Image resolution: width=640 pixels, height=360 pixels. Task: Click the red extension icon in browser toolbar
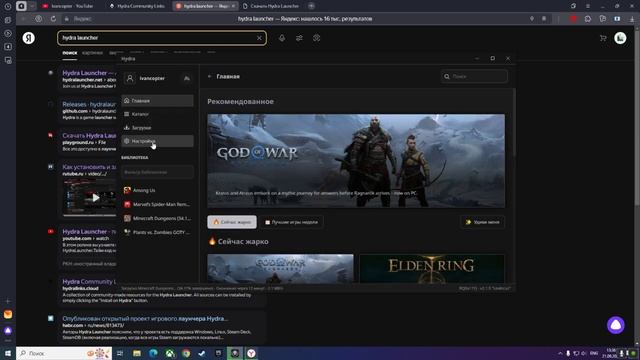click(573, 19)
